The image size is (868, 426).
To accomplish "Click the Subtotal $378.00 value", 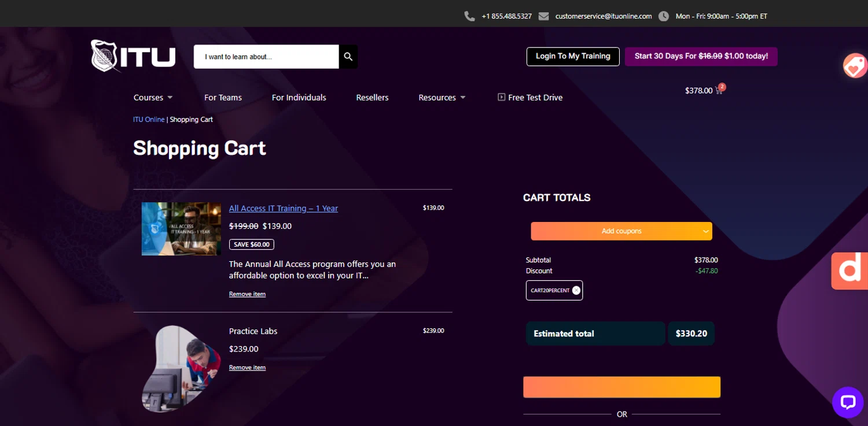I will click(706, 260).
